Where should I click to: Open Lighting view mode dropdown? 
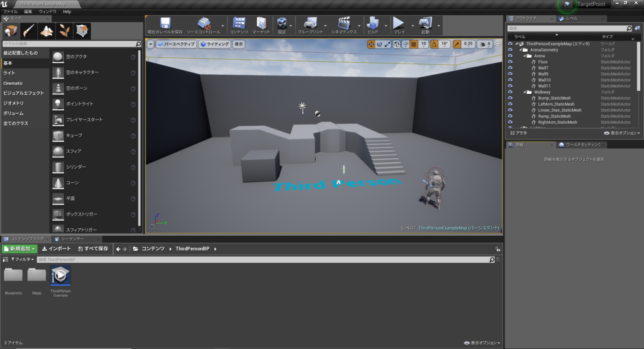click(214, 44)
